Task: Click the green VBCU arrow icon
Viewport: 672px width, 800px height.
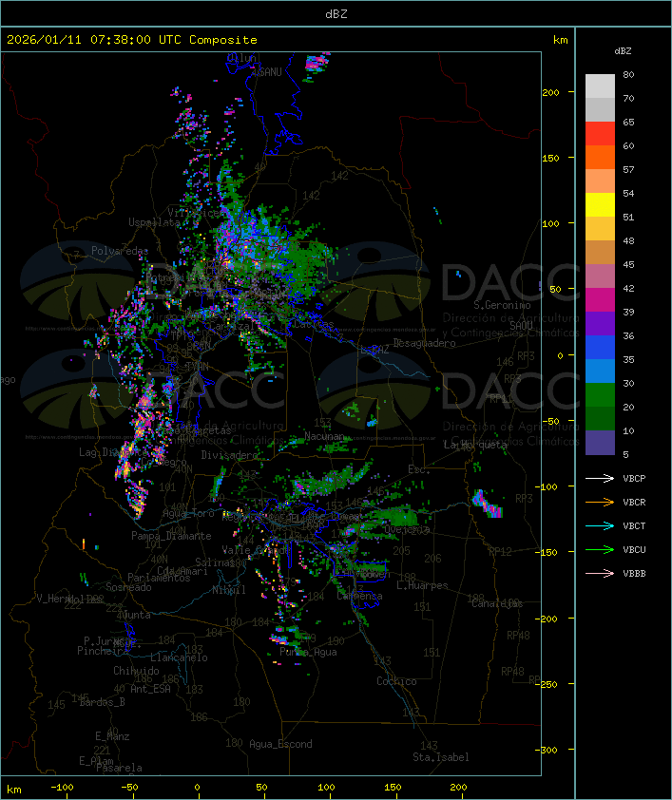Action: coord(600,549)
